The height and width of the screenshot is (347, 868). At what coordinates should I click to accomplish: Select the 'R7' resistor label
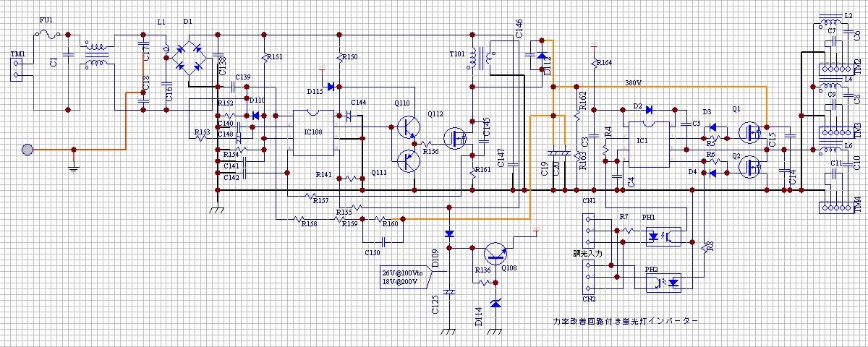click(x=624, y=217)
